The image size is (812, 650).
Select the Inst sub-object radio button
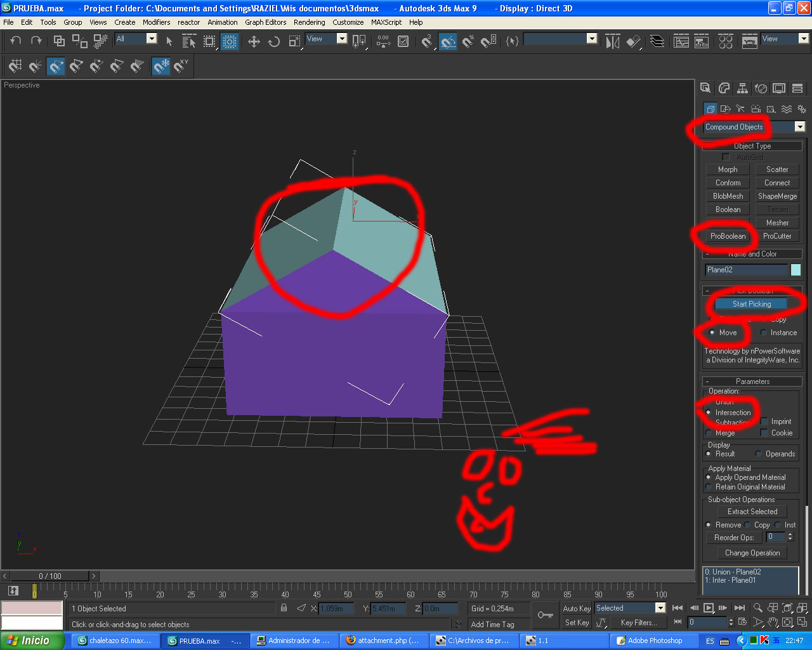pyautogui.click(x=785, y=525)
